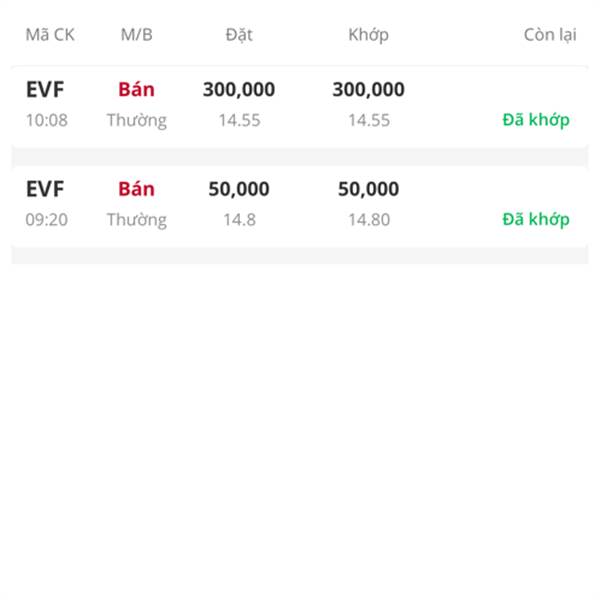Tap the 14.8 placed price
The image size is (600, 600).
(x=240, y=220)
